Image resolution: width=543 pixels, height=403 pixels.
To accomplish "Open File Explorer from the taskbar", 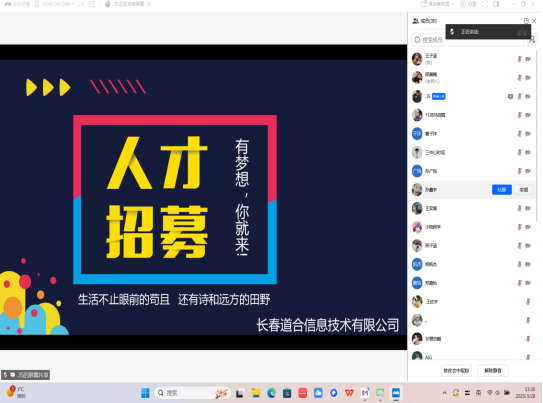I will 256,393.
